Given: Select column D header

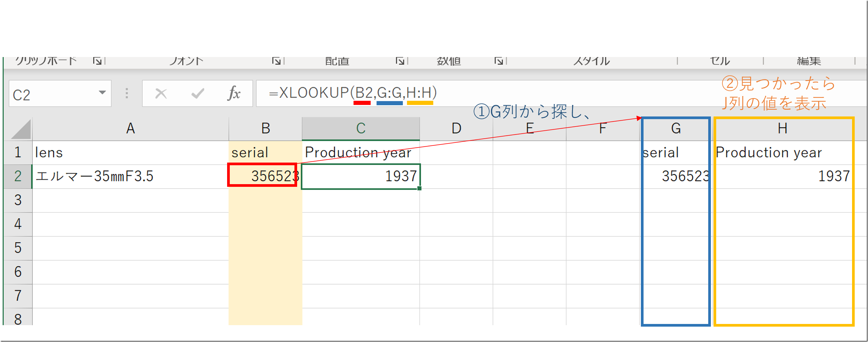Looking at the screenshot, I should pyautogui.click(x=456, y=129).
